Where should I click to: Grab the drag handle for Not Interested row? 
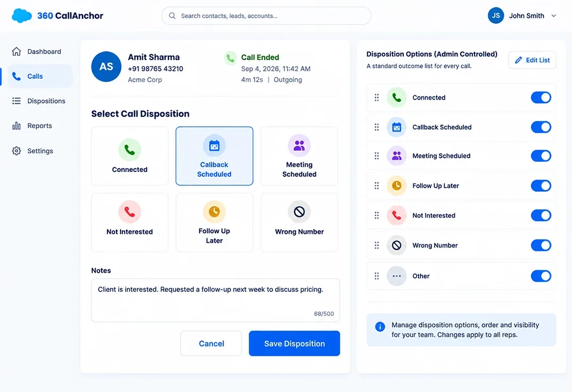pyautogui.click(x=377, y=215)
